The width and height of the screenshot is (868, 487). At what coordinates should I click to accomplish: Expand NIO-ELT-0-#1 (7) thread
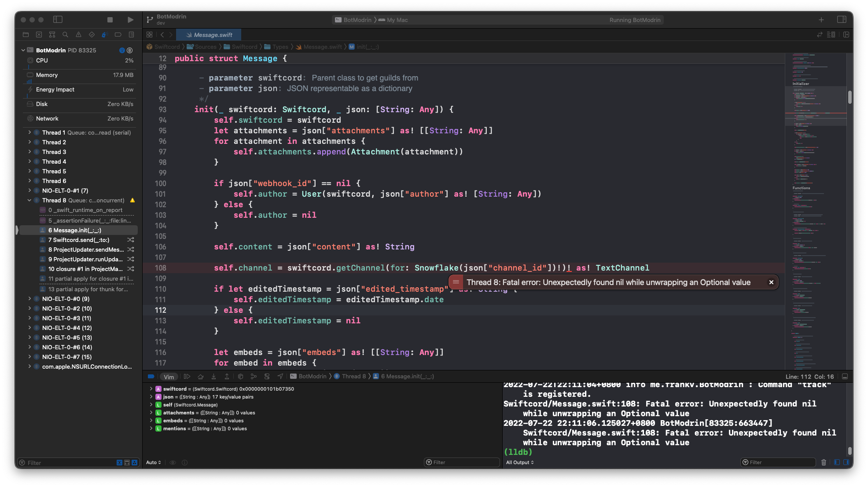[29, 190]
